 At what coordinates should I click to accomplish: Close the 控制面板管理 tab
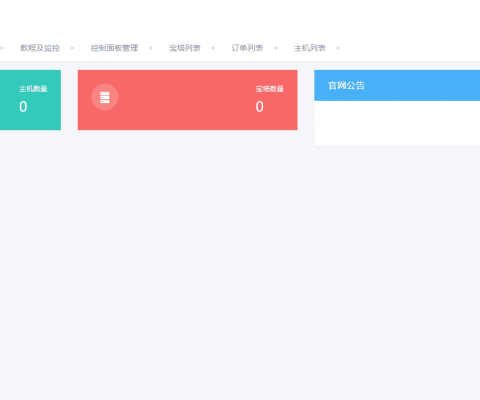150,48
